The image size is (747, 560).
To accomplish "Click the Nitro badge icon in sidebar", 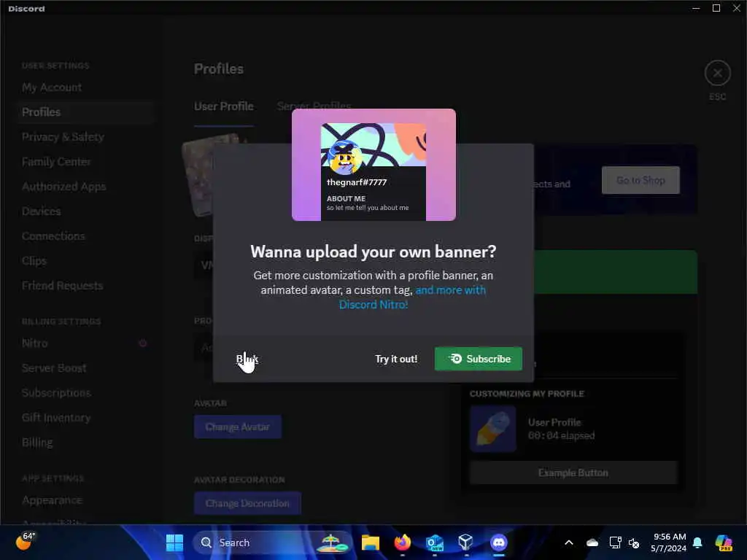I will [x=142, y=343].
